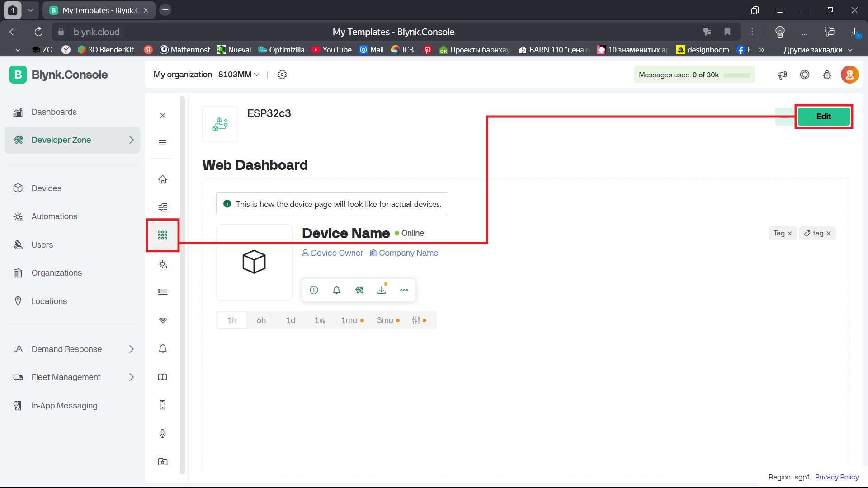This screenshot has width=868, height=488.
Task: Reload the page with the browser refresh icon
Action: click(x=38, y=32)
